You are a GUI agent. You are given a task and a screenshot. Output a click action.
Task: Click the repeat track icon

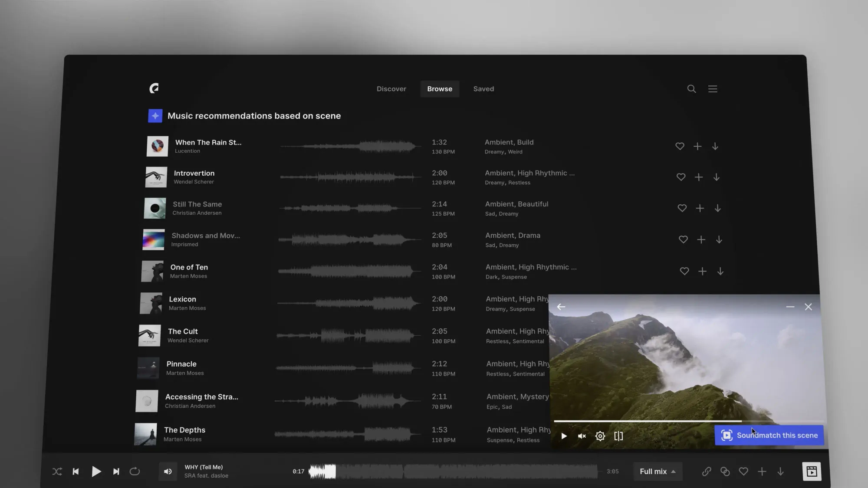[x=135, y=472]
